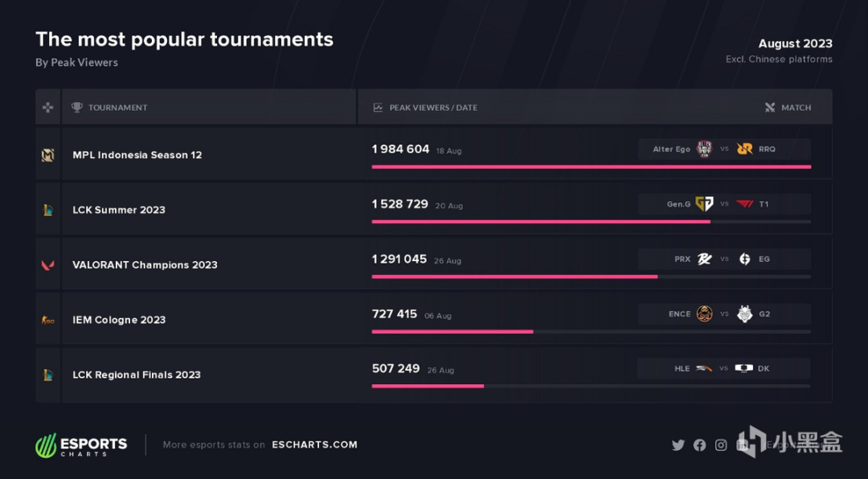The width and height of the screenshot is (868, 479).
Task: Click the Mobile Legends game icon for MPL Indonesia
Action: pos(48,155)
